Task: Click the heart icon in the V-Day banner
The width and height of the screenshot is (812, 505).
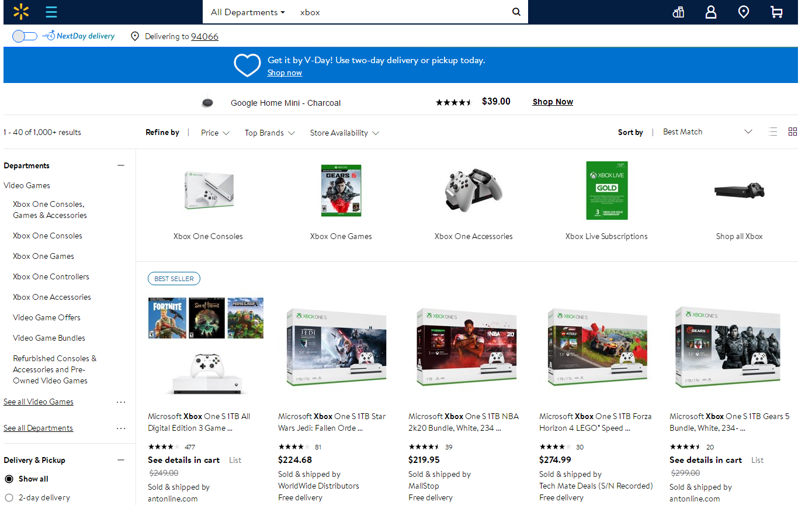Action: [x=247, y=65]
